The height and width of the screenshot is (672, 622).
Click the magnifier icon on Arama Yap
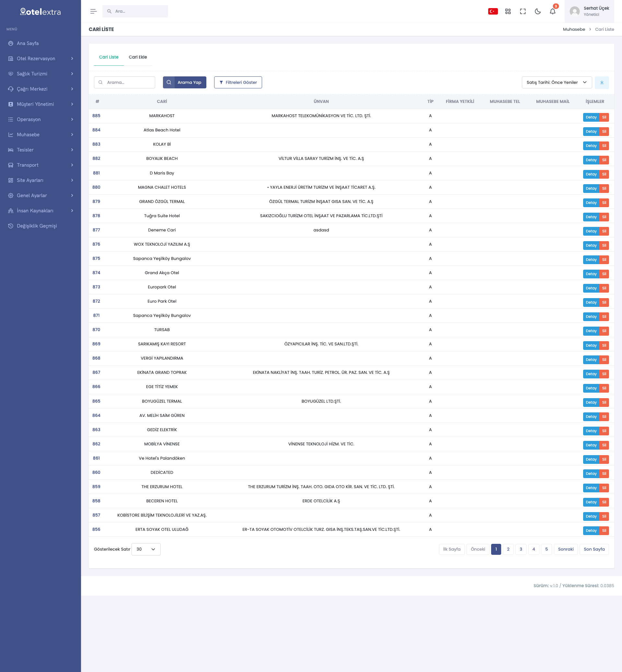[169, 83]
